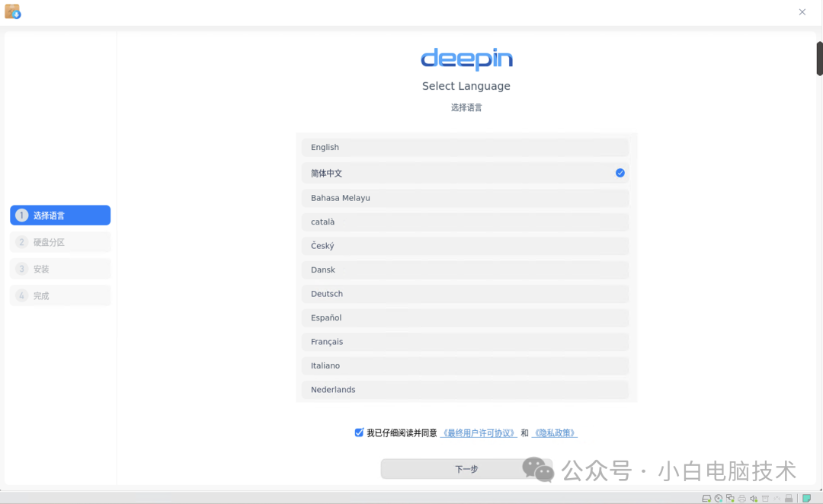The width and height of the screenshot is (823, 504).
Task: Choose English from the language list
Action: click(465, 148)
